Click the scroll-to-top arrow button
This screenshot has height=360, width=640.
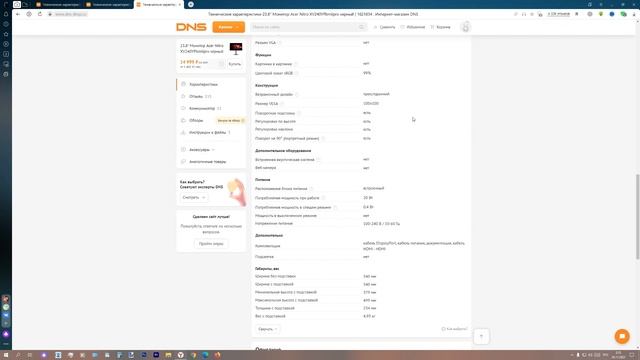(x=482, y=336)
